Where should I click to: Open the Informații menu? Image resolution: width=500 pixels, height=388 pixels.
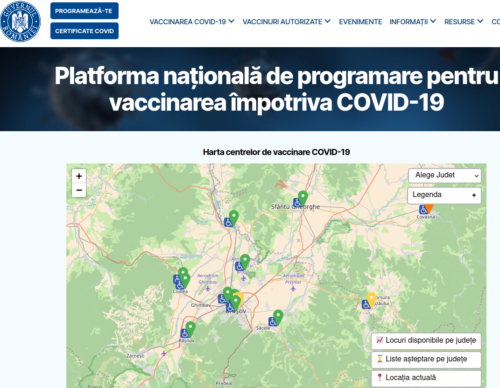coord(413,22)
